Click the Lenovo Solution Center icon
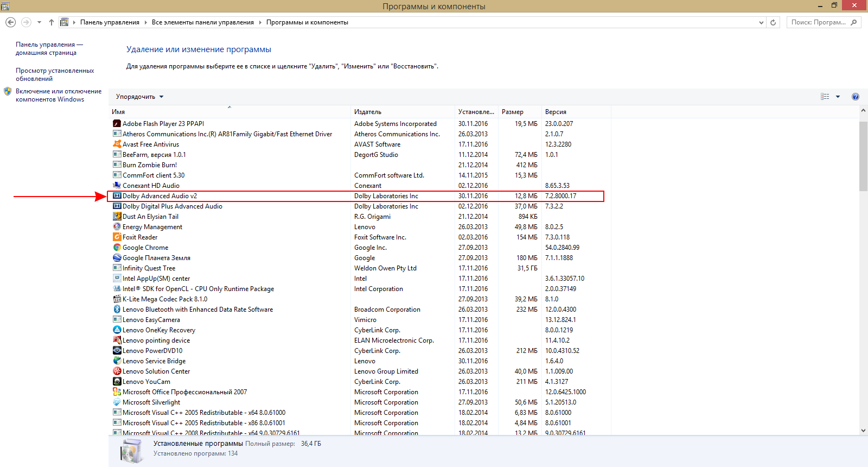The width and height of the screenshot is (868, 467). 117,371
